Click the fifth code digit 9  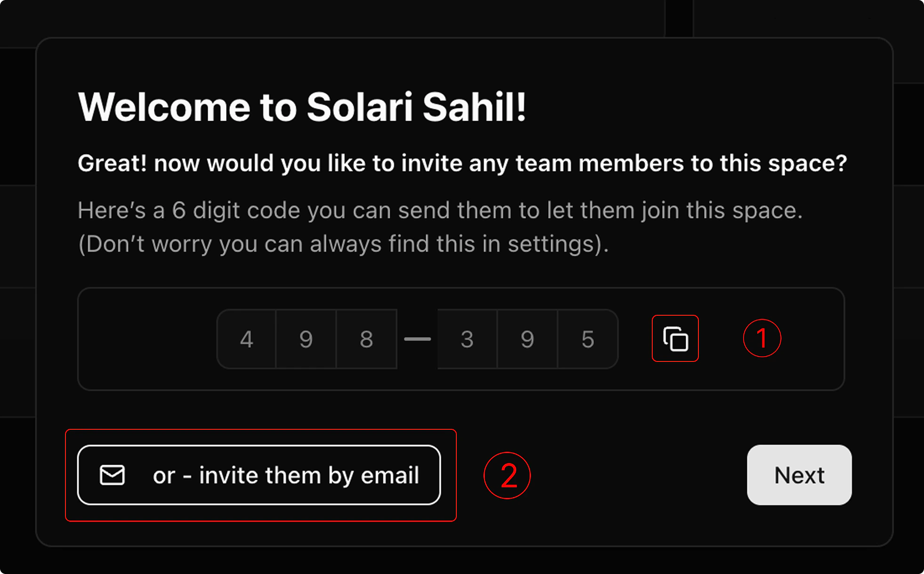point(527,338)
